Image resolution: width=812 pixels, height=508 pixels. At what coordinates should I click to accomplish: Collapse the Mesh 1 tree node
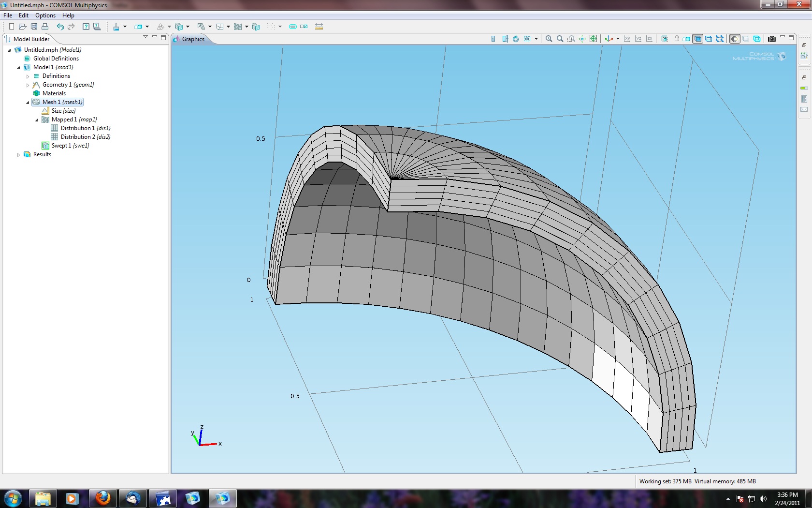pyautogui.click(x=28, y=102)
